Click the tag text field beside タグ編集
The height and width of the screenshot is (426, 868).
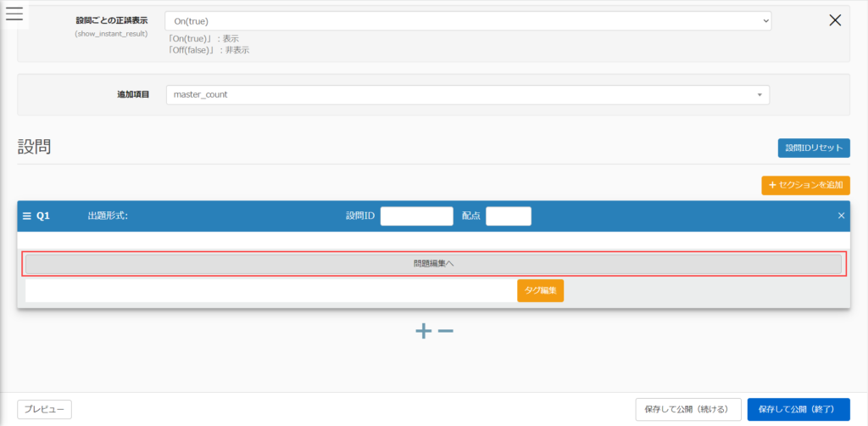270,290
